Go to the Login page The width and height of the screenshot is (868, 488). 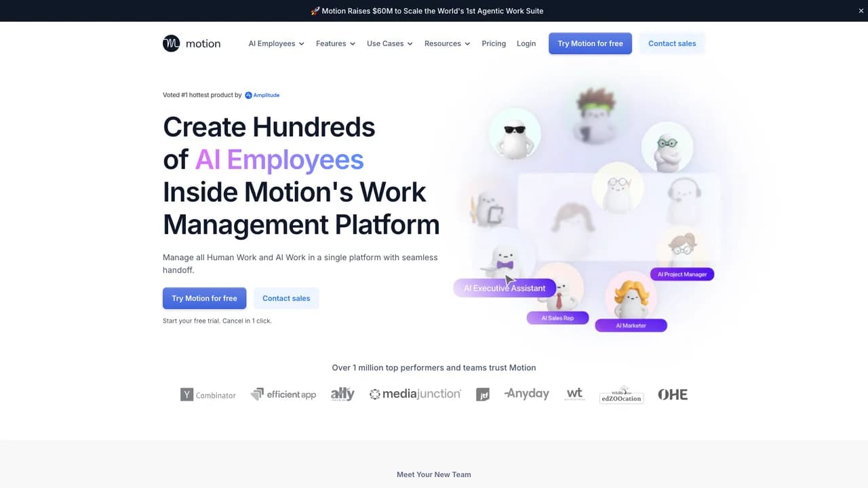pyautogui.click(x=526, y=43)
